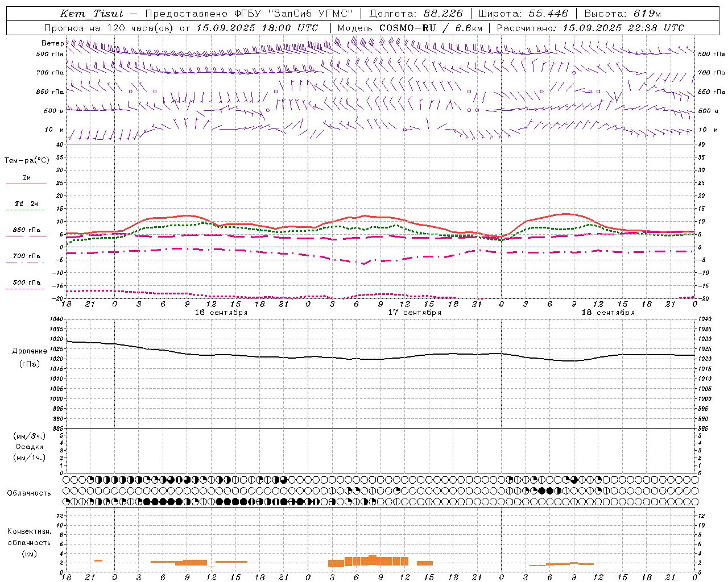728x582 pixels.
Task: Click the 'Модель COSMO-RU / 6.6км' text
Action: 410,28
